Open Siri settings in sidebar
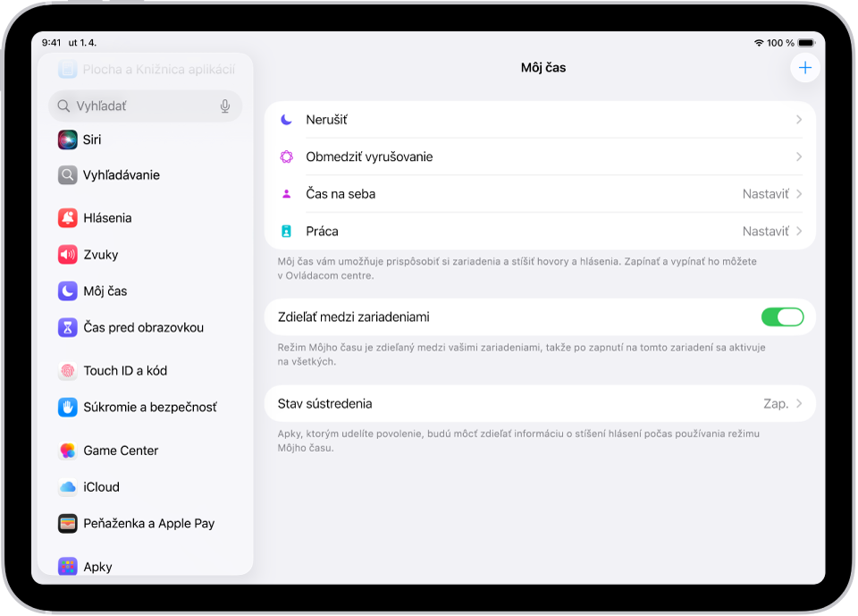Image resolution: width=858 pixels, height=616 pixels. (x=145, y=139)
